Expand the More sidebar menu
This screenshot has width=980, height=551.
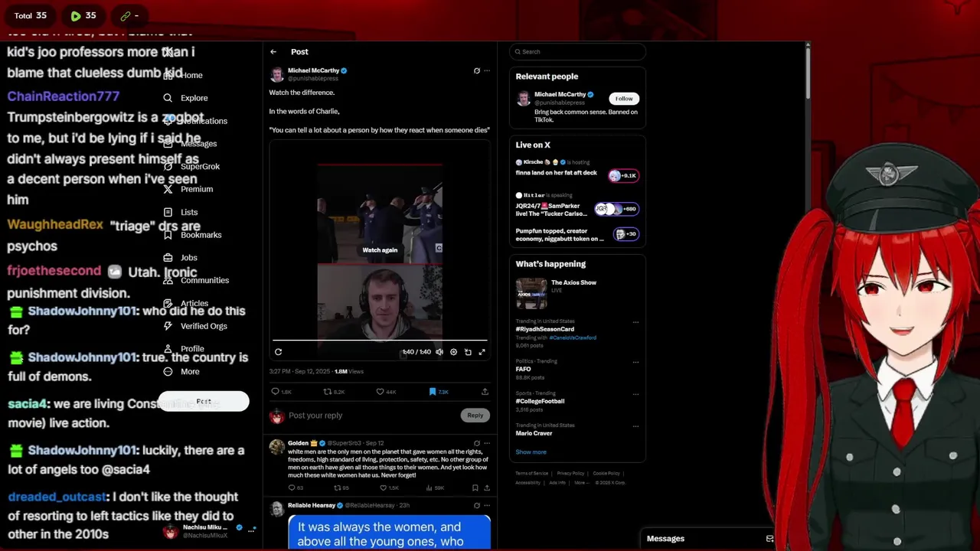click(x=181, y=372)
